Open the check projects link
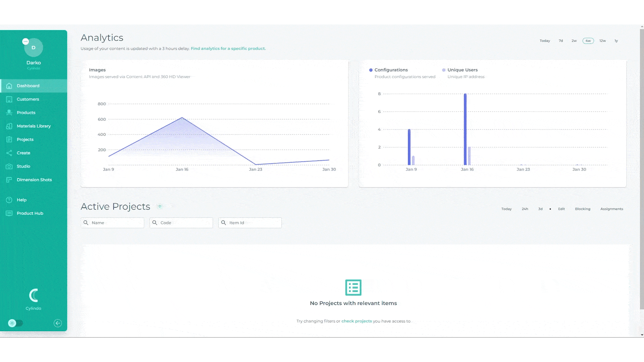 click(357, 321)
